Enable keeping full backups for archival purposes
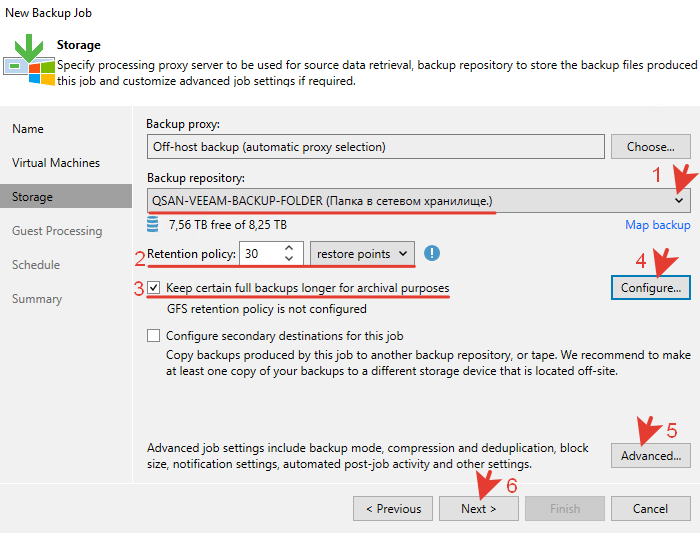 coord(153,288)
